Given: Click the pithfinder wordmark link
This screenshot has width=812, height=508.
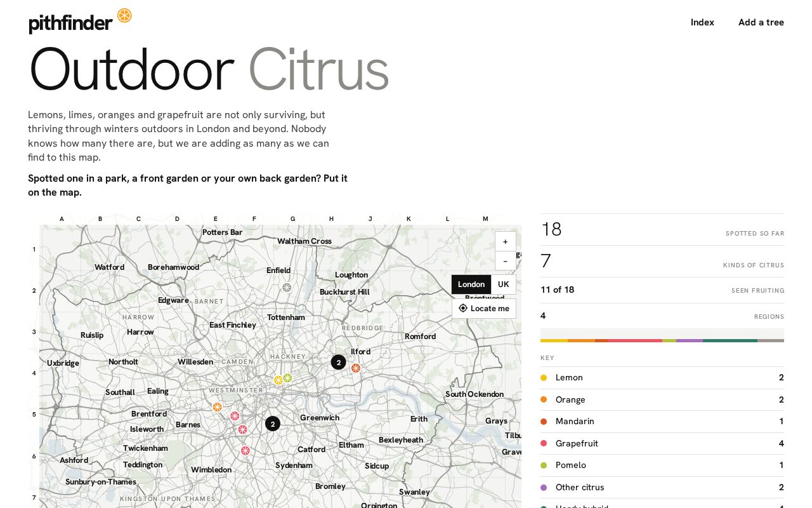Looking at the screenshot, I should [x=70, y=23].
